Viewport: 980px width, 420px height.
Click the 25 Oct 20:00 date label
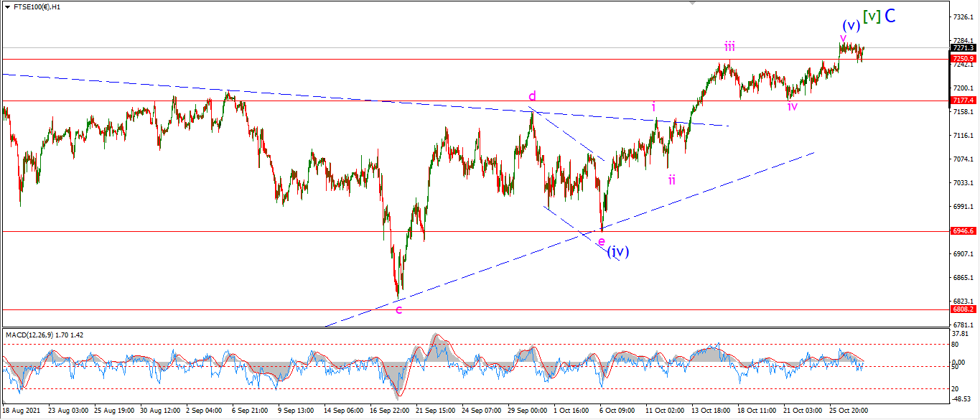(849, 411)
